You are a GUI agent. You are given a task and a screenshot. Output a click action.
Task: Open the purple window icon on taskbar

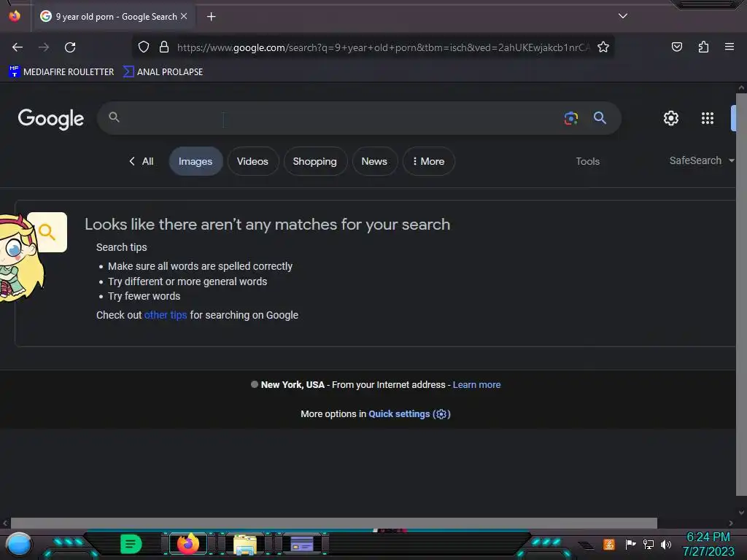(301, 544)
